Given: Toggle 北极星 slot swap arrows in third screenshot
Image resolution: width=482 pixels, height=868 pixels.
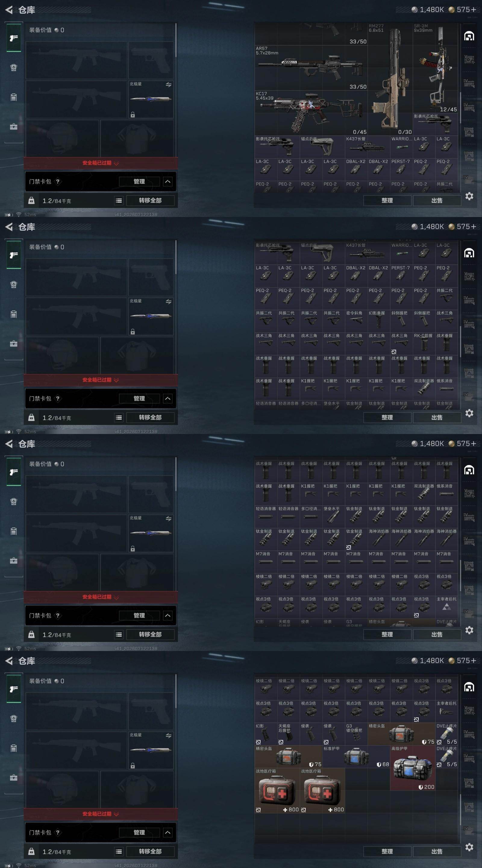Looking at the screenshot, I should (168, 519).
